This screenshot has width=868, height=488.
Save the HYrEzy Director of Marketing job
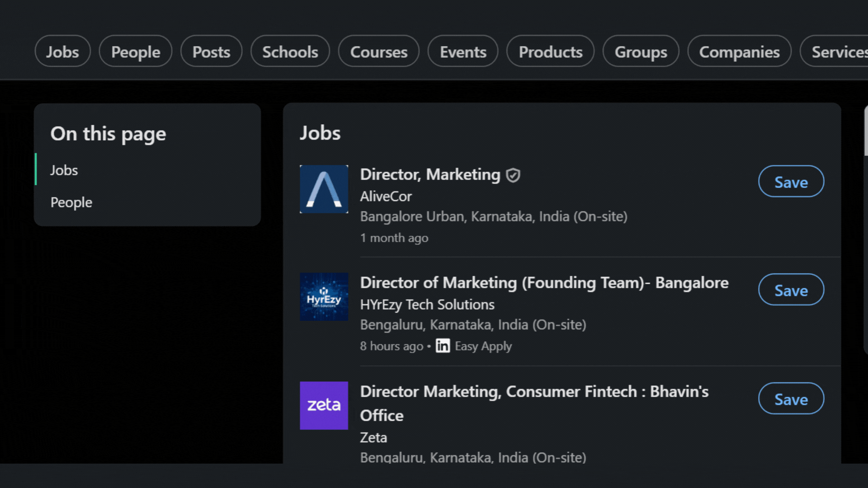click(791, 290)
